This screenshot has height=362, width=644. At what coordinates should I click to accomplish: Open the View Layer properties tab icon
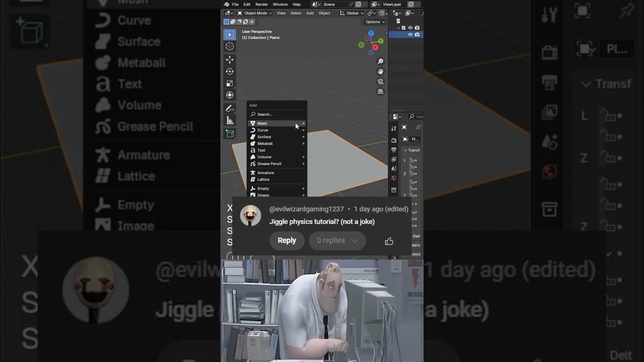point(393,159)
